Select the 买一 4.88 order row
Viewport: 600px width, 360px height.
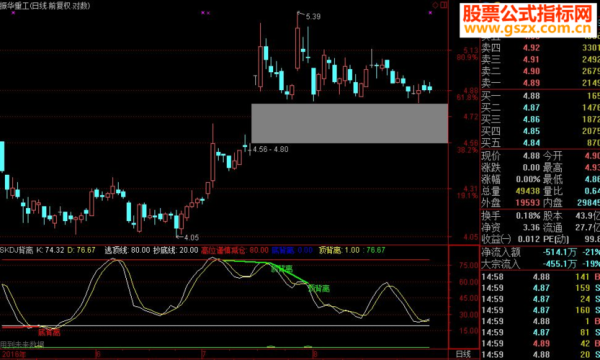tap(540, 96)
